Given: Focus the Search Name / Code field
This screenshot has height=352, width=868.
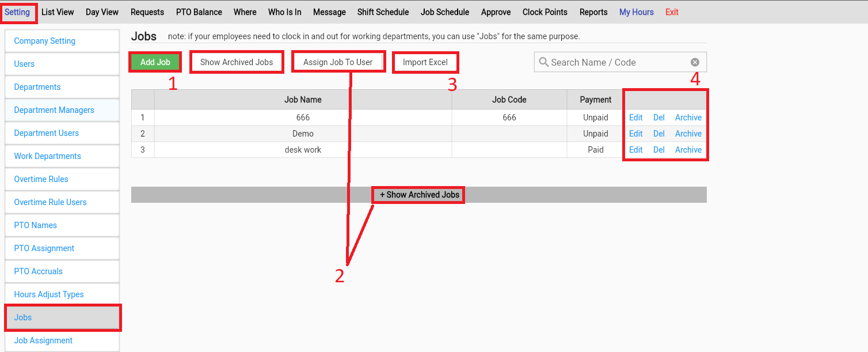Looking at the screenshot, I should [x=620, y=62].
